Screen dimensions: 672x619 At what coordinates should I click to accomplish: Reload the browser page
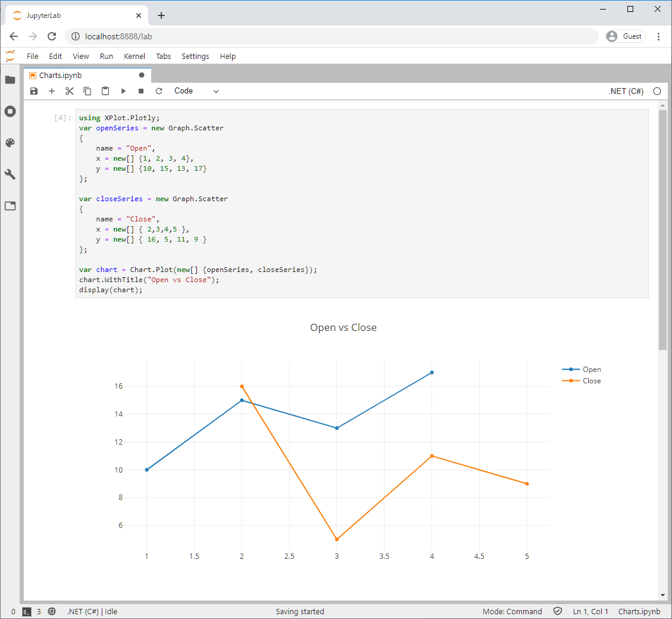tap(52, 36)
